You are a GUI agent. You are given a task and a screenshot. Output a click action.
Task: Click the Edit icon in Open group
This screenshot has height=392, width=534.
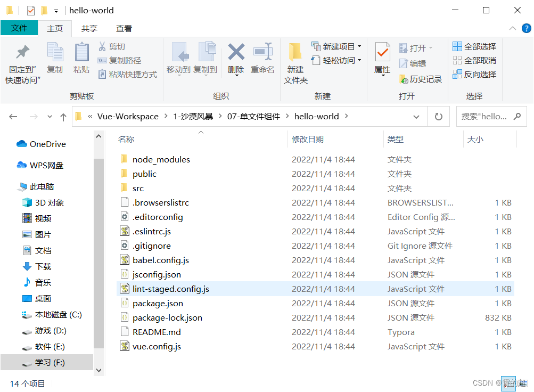(x=404, y=63)
